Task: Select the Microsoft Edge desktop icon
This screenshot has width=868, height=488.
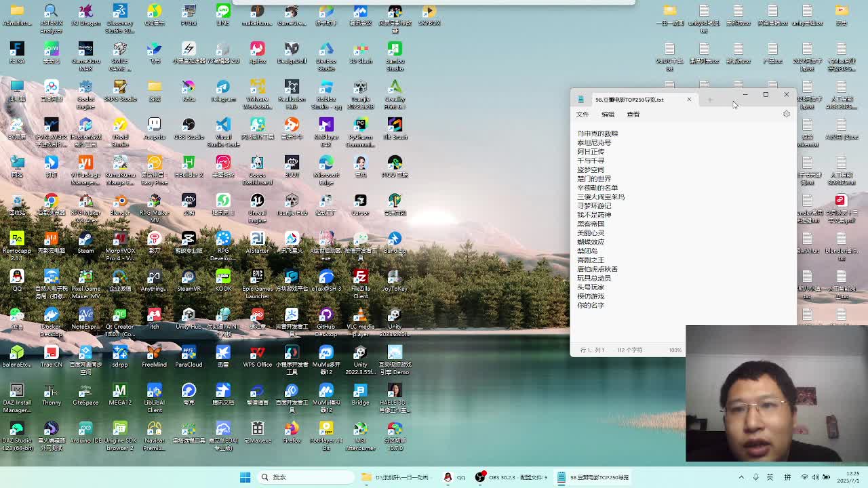Action: pyautogui.click(x=326, y=170)
